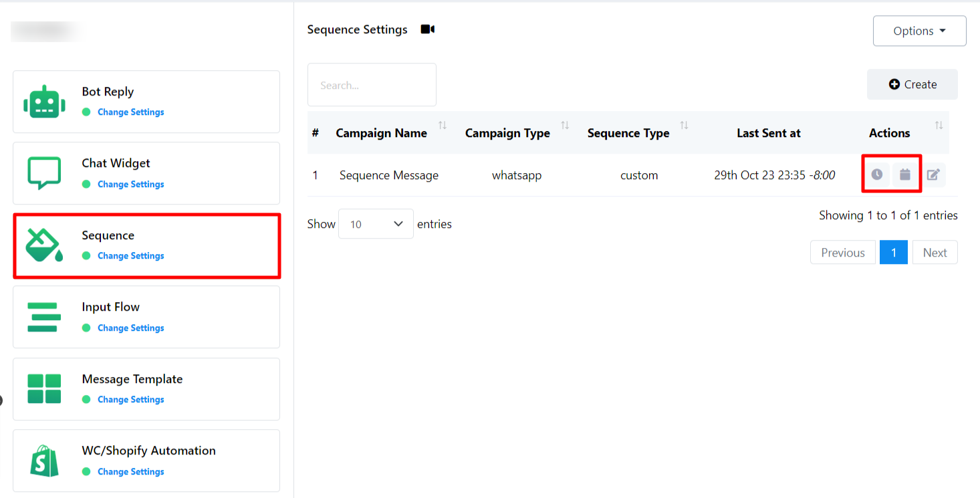Click the clock icon in Actions column
The height and width of the screenshot is (498, 980).
tap(876, 174)
